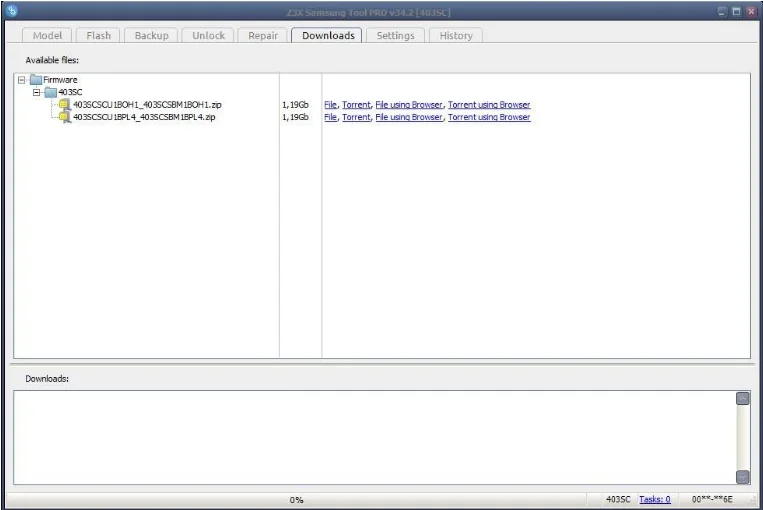Click the Downloads list scroll up arrow
763x510 pixels.
click(743, 399)
